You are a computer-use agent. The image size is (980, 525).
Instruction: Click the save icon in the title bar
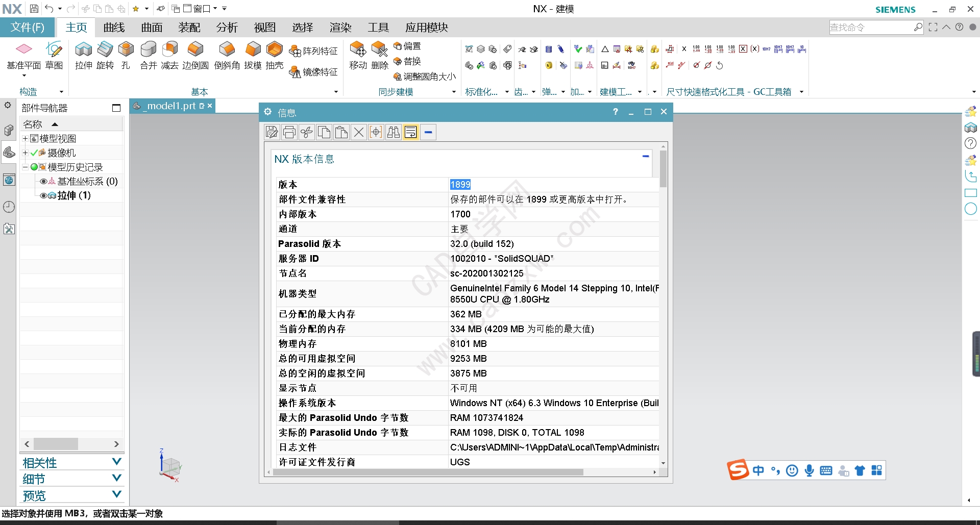(x=34, y=9)
